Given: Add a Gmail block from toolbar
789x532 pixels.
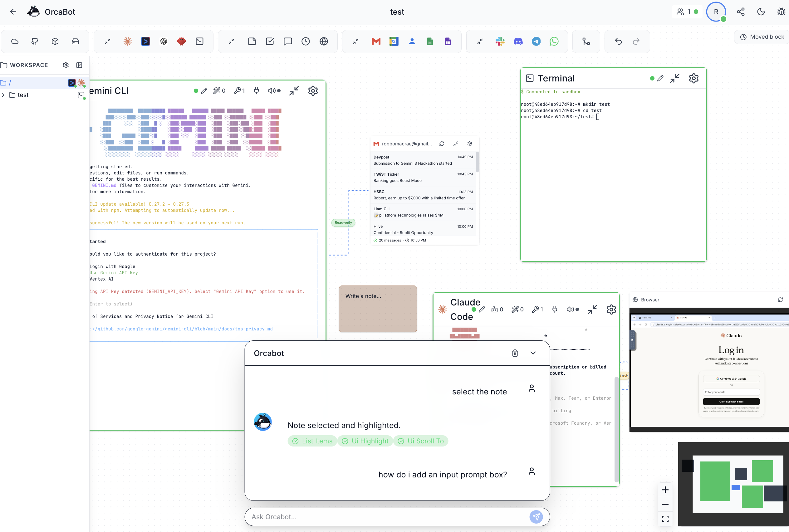Looking at the screenshot, I should (x=376, y=41).
